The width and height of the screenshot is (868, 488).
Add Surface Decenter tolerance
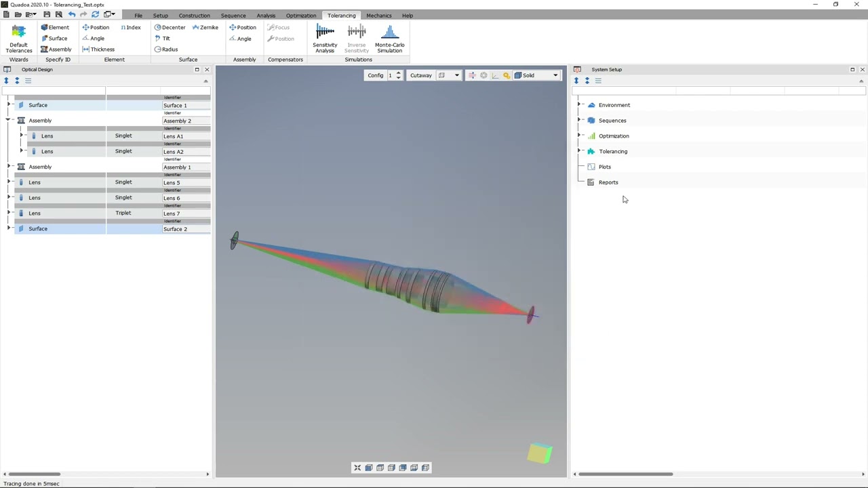[x=170, y=27]
